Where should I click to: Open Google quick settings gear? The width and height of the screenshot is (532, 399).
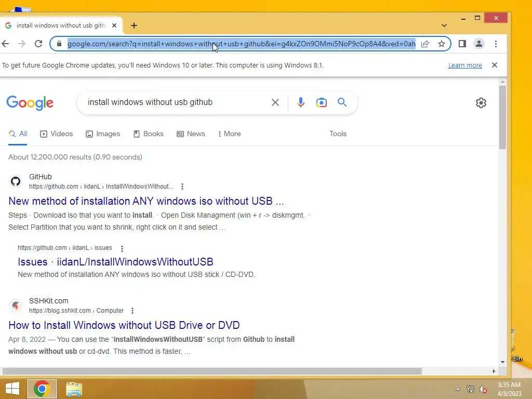(481, 103)
